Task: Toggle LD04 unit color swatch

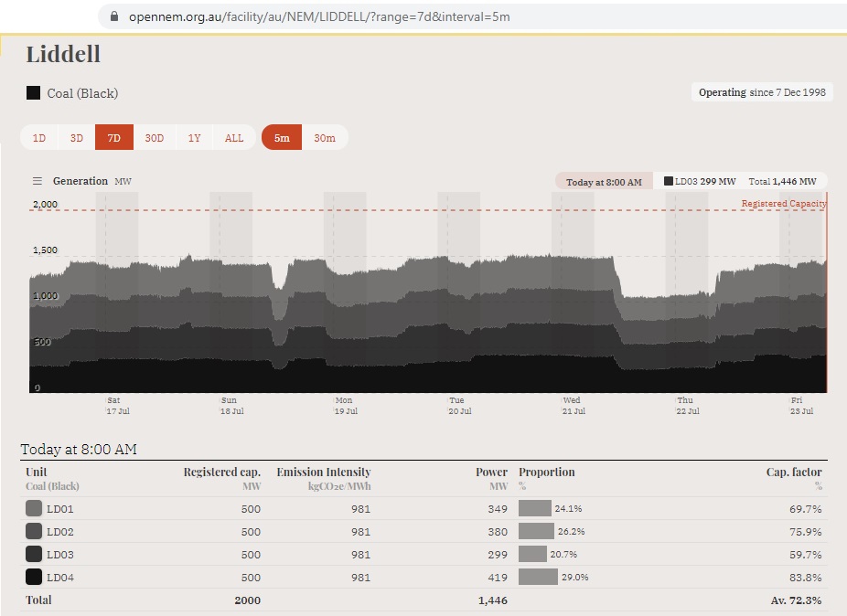Action: (34, 577)
